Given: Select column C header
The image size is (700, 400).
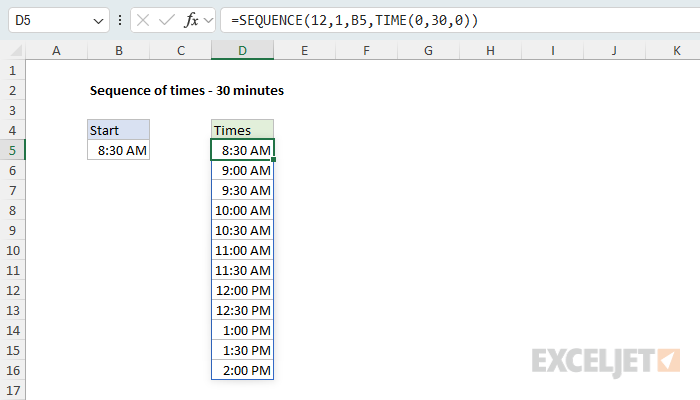Looking at the screenshot, I should click(x=181, y=50).
